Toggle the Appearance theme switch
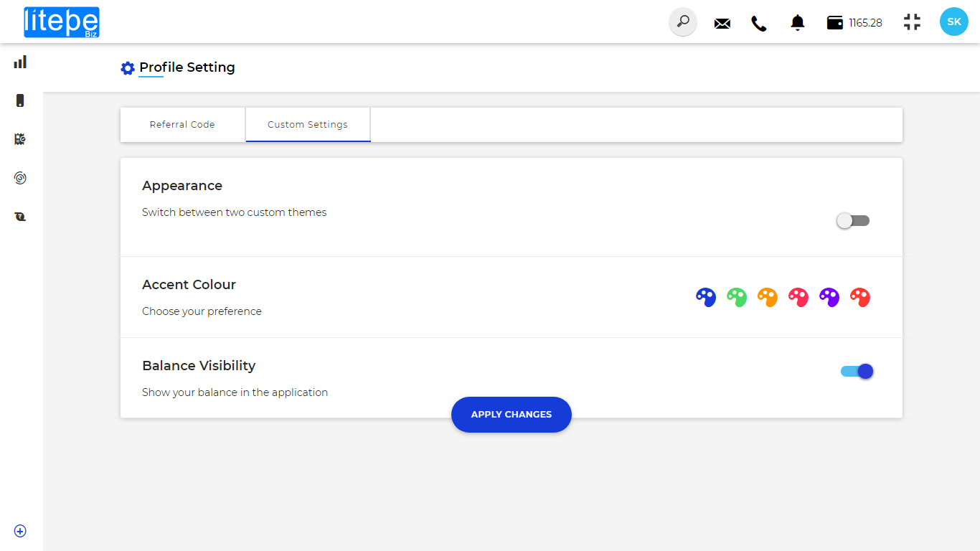The height and width of the screenshot is (551, 980). pyautogui.click(x=853, y=221)
